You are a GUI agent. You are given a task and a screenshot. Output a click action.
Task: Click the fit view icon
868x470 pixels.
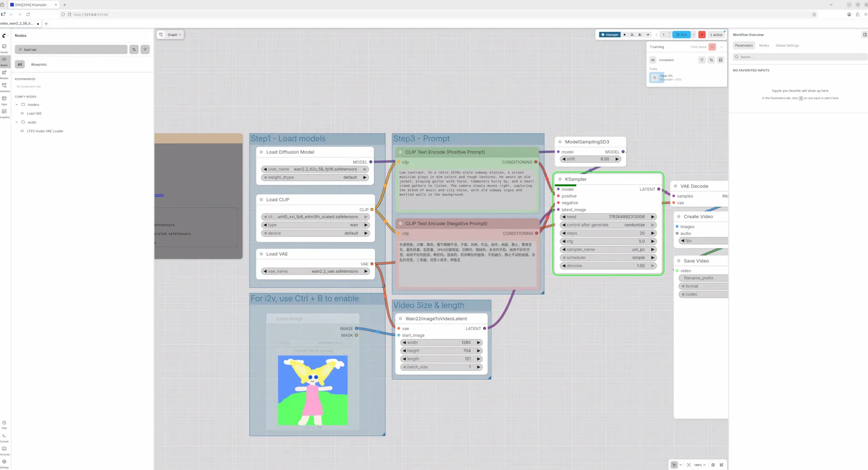pos(689,465)
